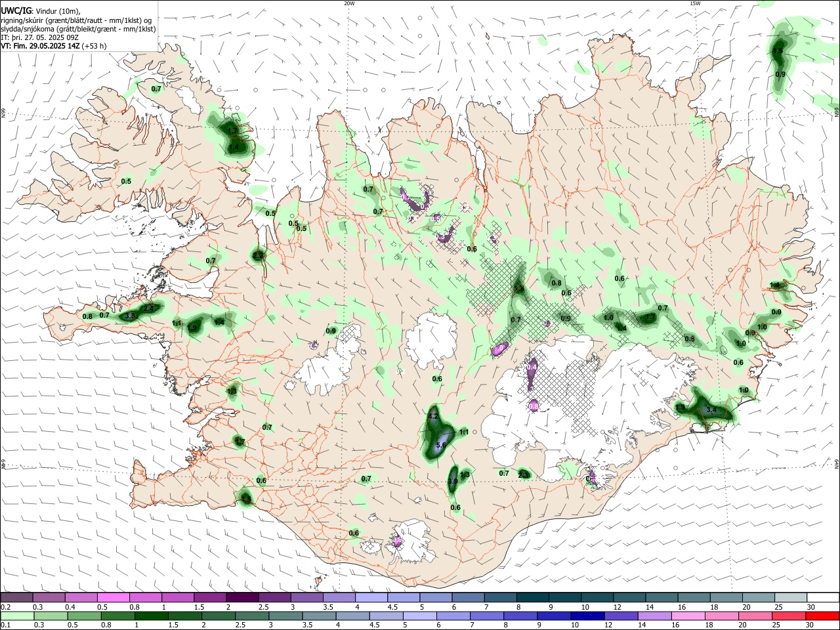The width and height of the screenshot is (840, 630).
Task: Pick the bright pink 0.5 swatch in snow legend
Action: (x=113, y=598)
